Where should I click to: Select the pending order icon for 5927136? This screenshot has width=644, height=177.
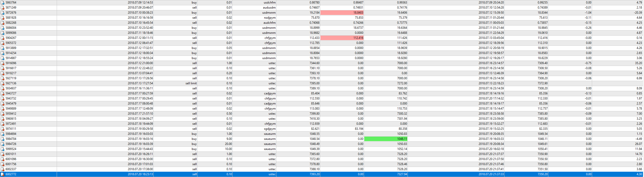pos(3,83)
